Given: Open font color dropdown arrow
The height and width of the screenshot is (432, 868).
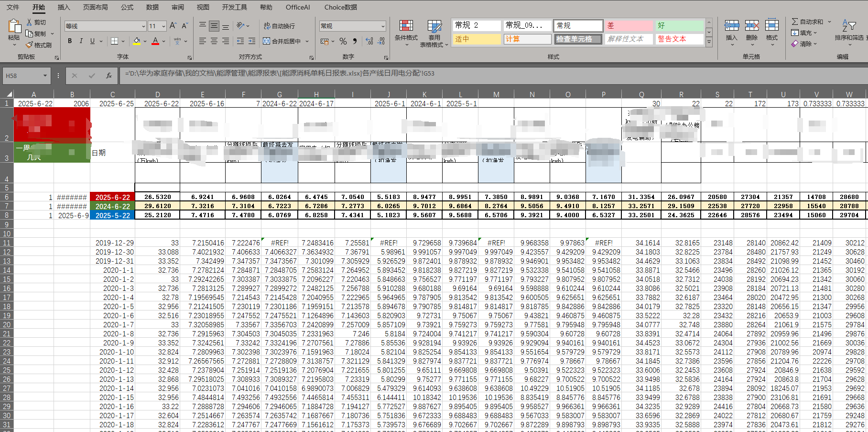Looking at the screenshot, I should [163, 41].
